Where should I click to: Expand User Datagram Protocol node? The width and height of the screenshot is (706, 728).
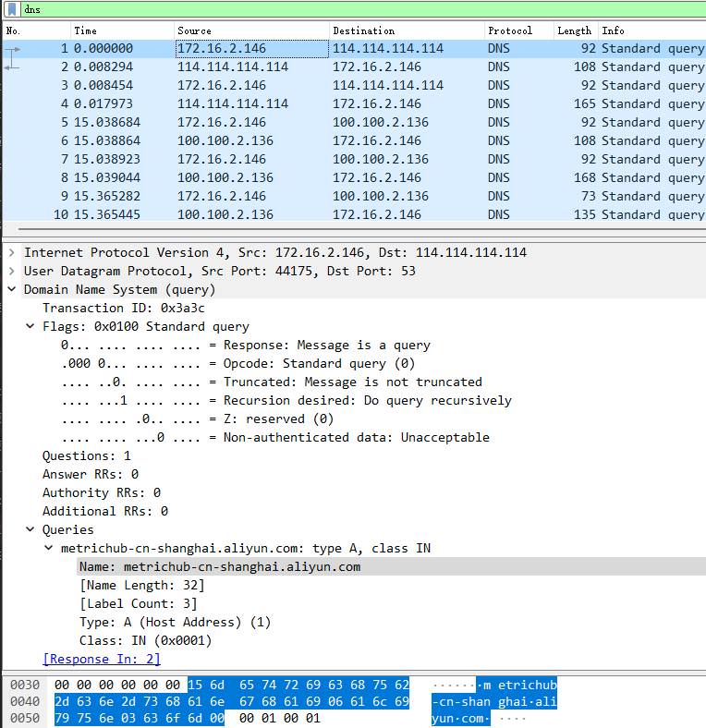tap(12, 271)
